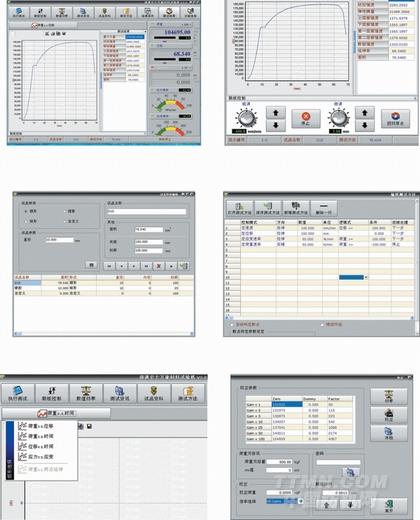This screenshot has height=520, width=420.
Task: Click the speed knob dial in panel control
Action: tap(246, 118)
